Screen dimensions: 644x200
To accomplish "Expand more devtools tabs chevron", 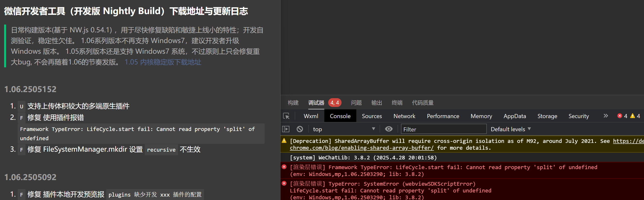I will (x=605, y=116).
